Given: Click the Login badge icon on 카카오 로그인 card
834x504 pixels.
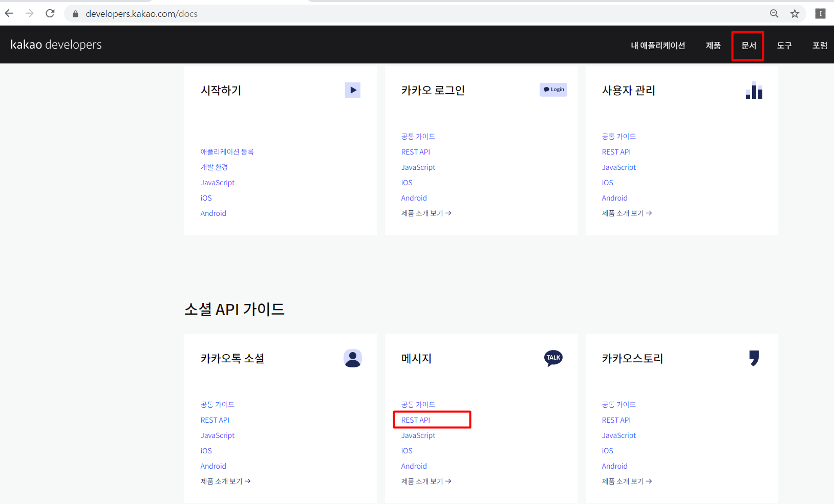Looking at the screenshot, I should [x=553, y=90].
